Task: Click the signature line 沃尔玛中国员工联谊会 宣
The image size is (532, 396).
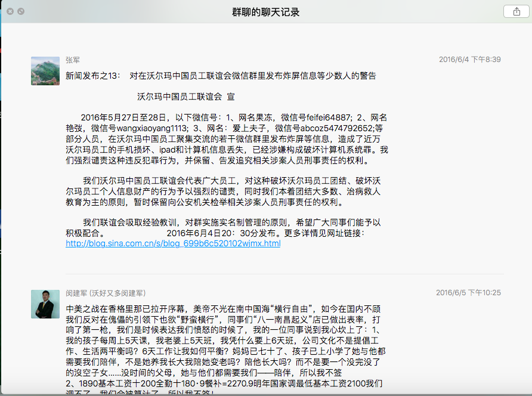Action: click(185, 96)
